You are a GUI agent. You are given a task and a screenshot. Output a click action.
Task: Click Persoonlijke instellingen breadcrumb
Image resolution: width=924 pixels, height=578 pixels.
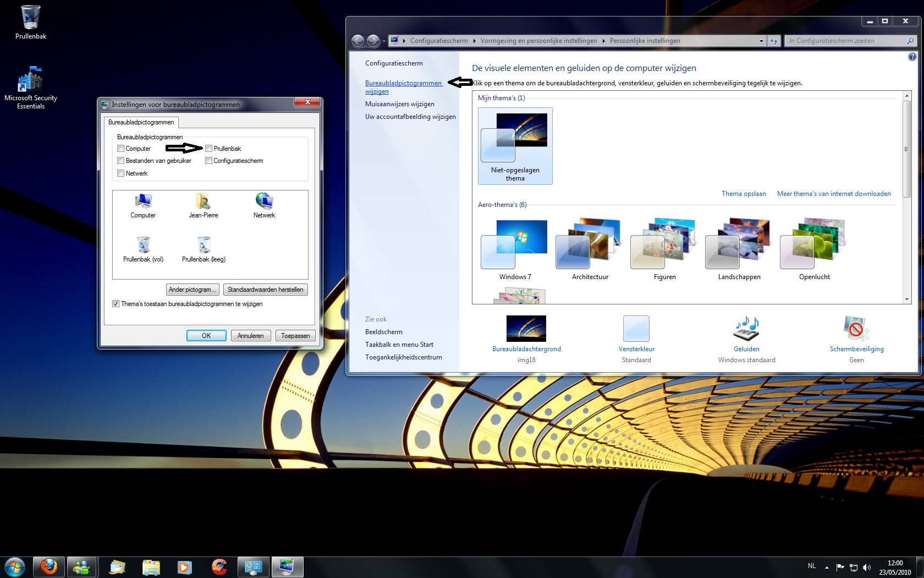coord(645,41)
